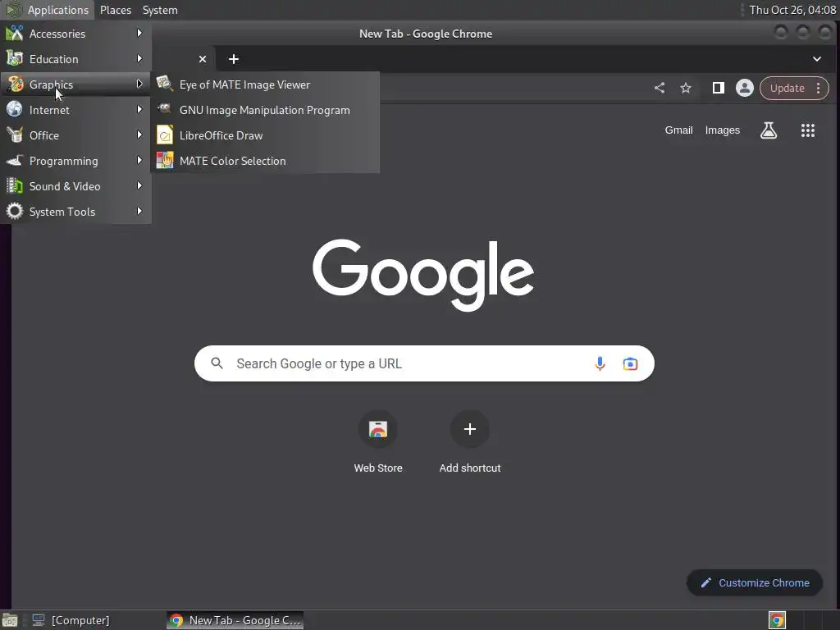This screenshot has width=840, height=630.
Task: Expand the Education submenu arrow
Action: click(139, 58)
